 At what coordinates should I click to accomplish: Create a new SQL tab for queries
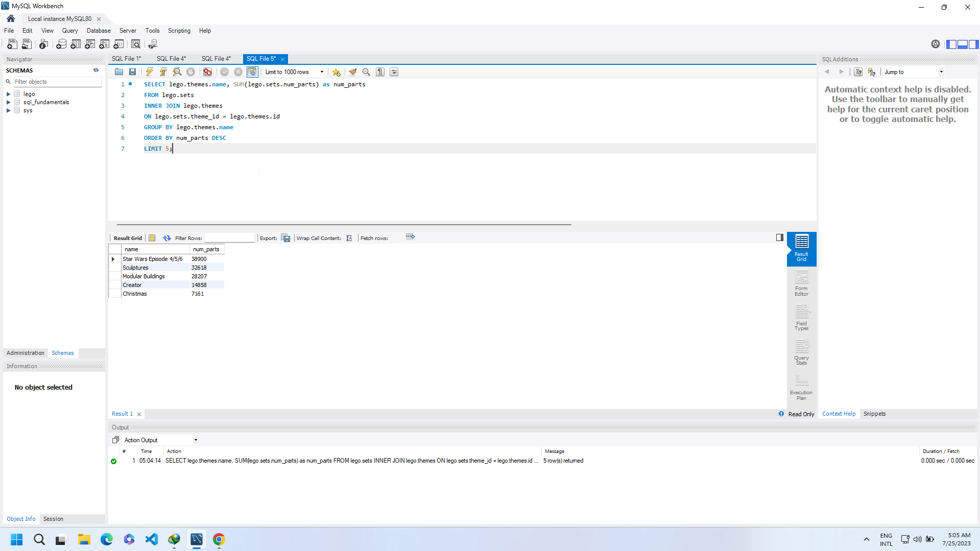(x=12, y=44)
